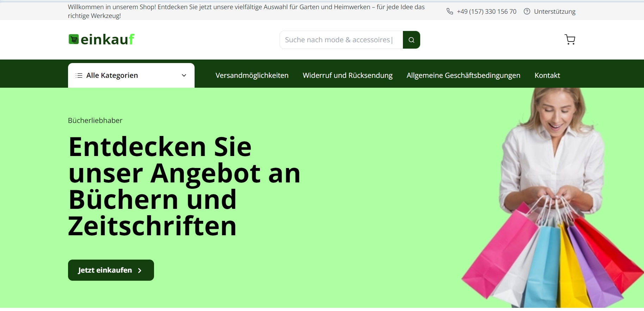Expand the Alle Kategorien chevron
The image size is (644, 311).
point(184,75)
